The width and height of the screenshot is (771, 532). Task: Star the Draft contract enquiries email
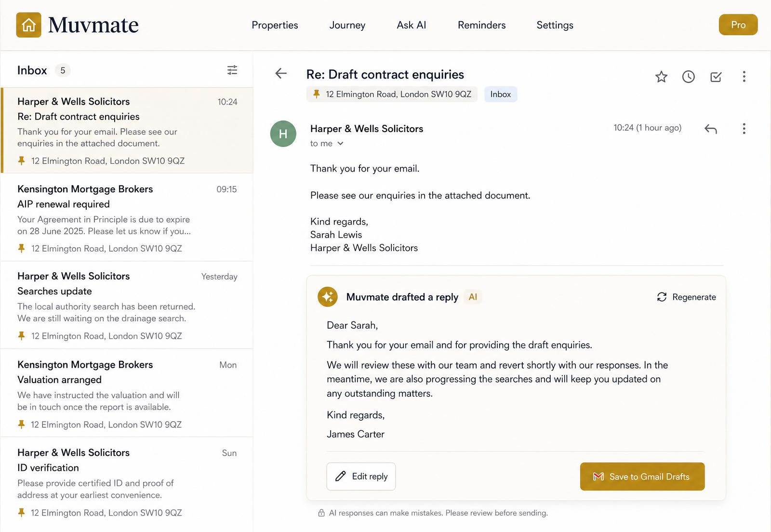click(x=661, y=77)
